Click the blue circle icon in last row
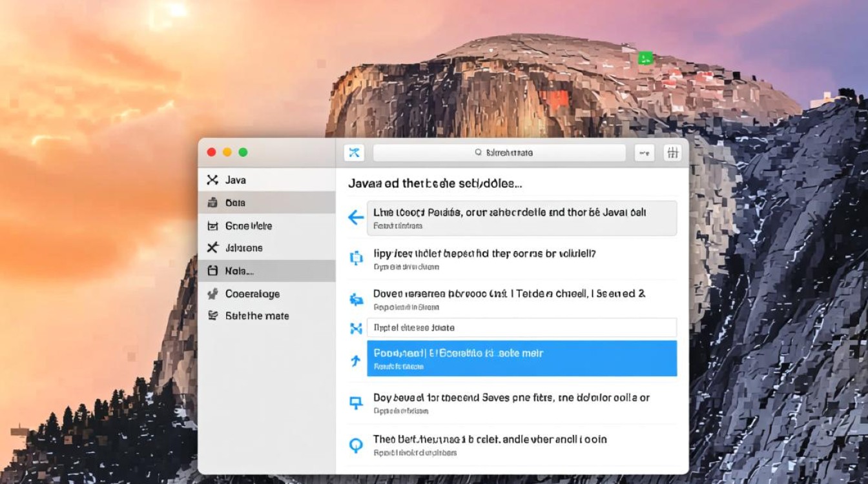868x484 pixels. (356, 445)
